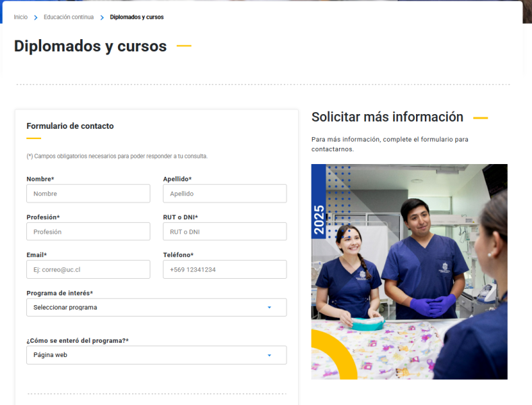
Task: Go to Educación continua breadcrumb
Action: [69, 17]
